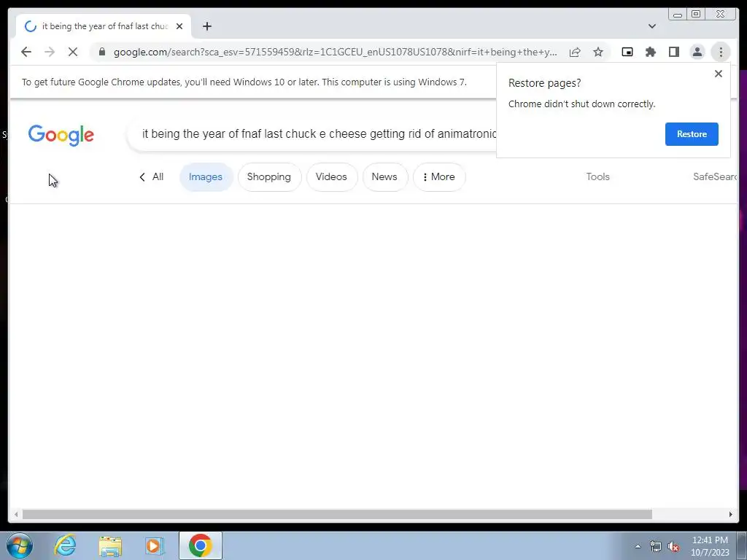Image resolution: width=747 pixels, height=560 pixels.
Task: Share this page using the share icon
Action: tap(575, 52)
